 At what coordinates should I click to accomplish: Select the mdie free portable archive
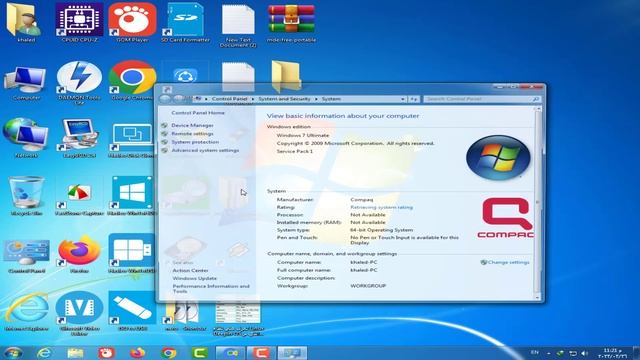click(291, 22)
